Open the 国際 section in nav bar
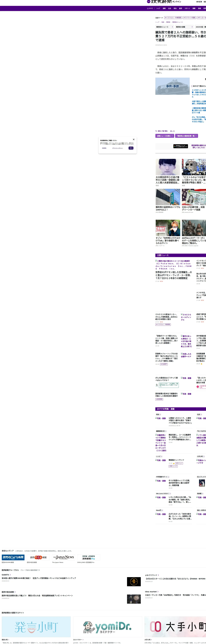 194,8
